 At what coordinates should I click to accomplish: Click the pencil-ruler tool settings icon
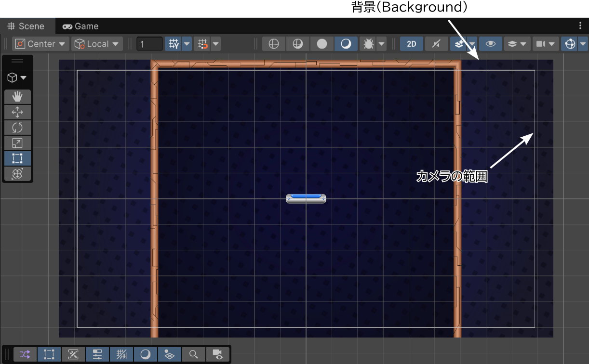73,354
